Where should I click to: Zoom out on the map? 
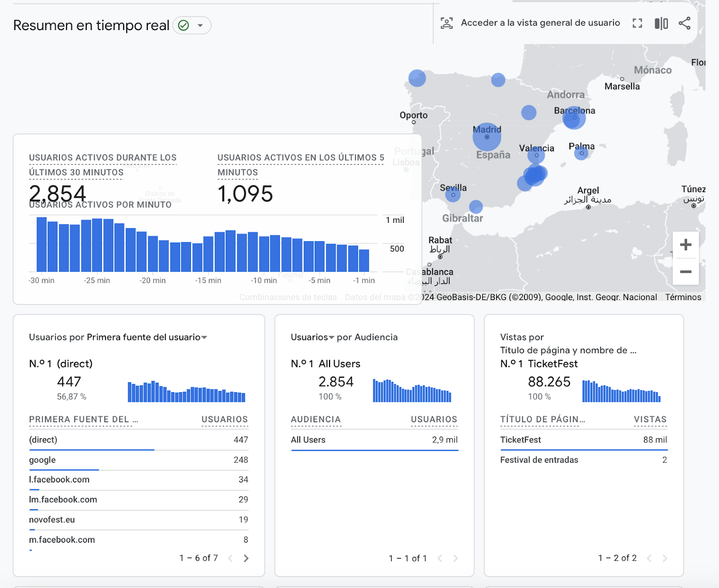686,272
